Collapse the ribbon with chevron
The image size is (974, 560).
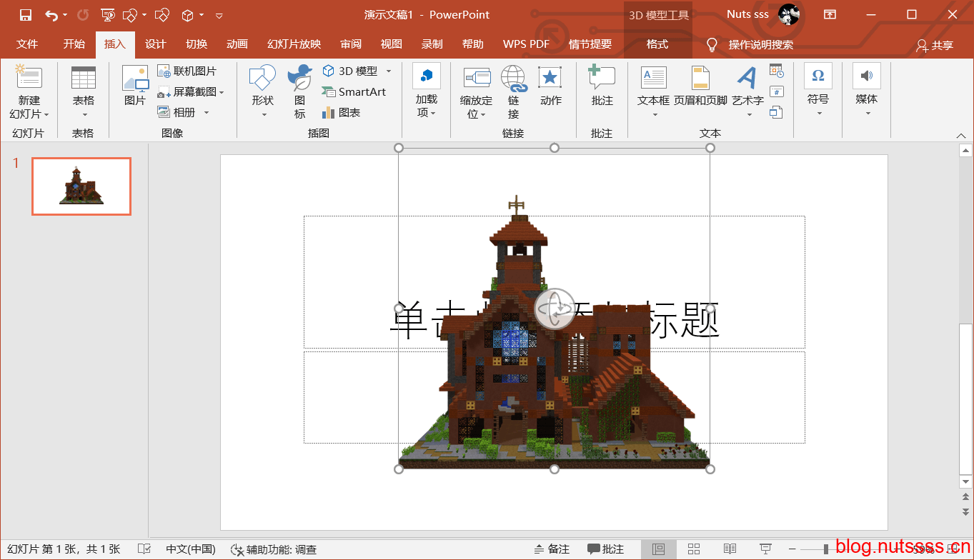[x=961, y=136]
